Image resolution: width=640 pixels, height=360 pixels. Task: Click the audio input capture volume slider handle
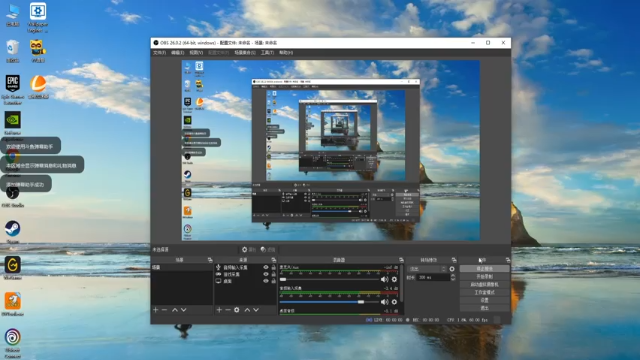(x=361, y=302)
